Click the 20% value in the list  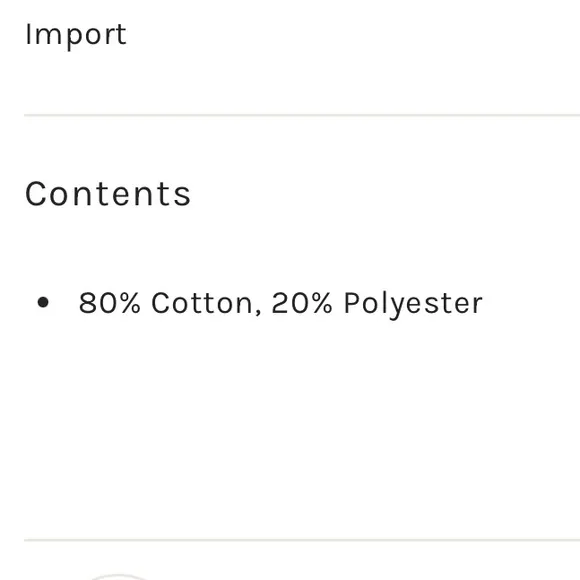coord(302,303)
